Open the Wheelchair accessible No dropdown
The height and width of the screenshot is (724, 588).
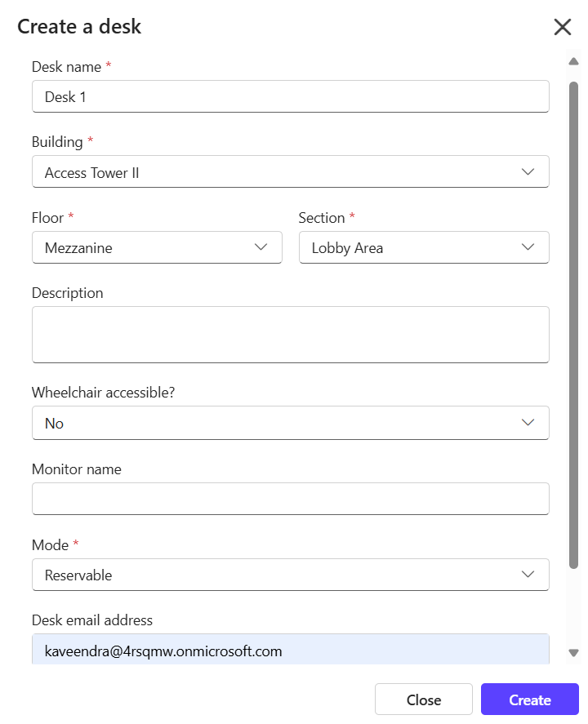(x=290, y=423)
